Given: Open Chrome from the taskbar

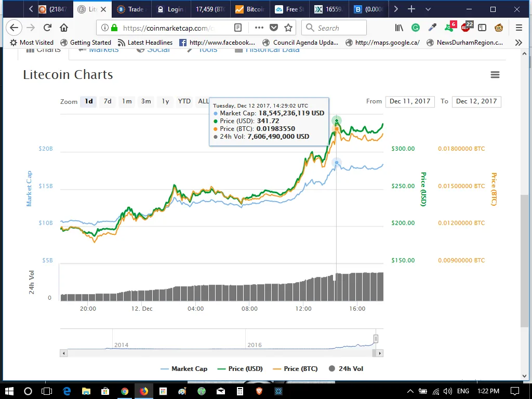Looking at the screenshot, I should click(x=125, y=391).
